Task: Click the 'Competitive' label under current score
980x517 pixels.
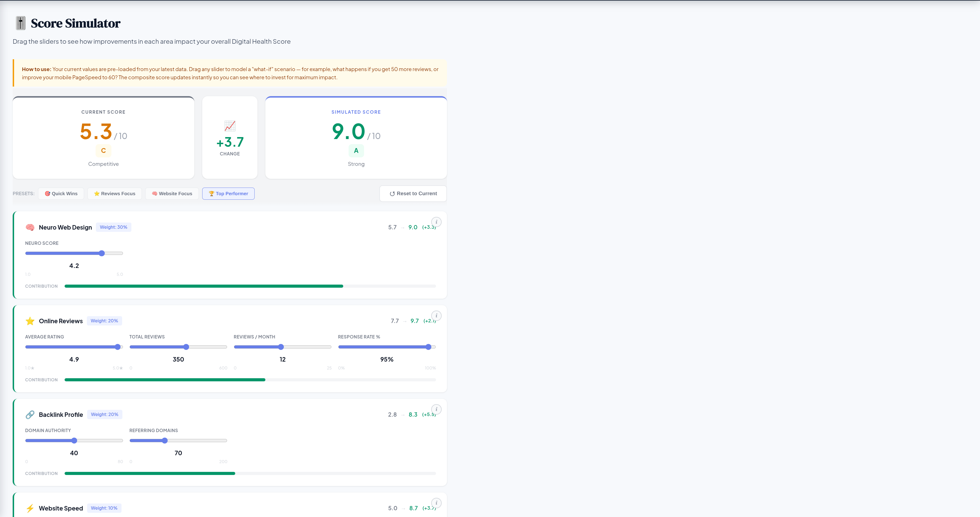Action: point(103,164)
